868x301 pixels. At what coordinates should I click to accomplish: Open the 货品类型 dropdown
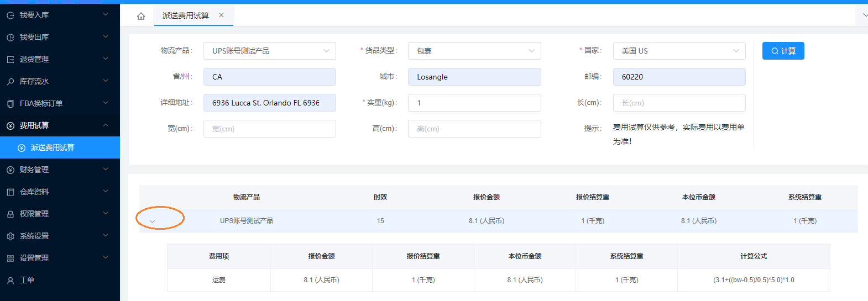(474, 51)
